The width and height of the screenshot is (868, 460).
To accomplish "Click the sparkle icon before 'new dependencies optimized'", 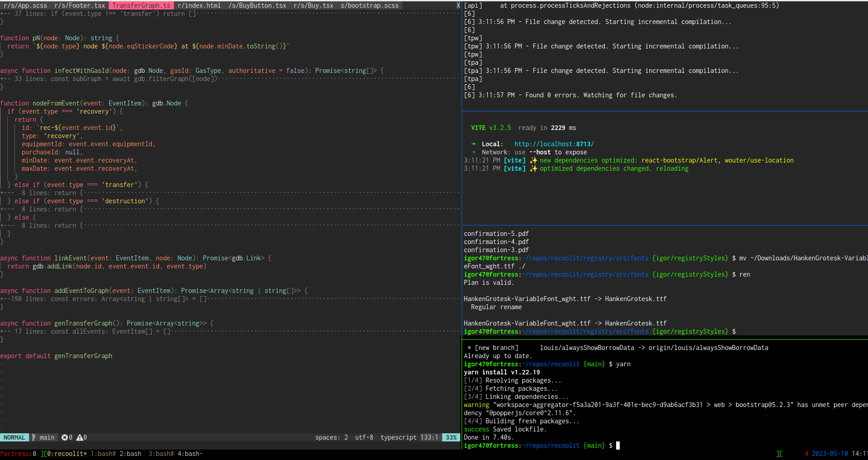I will coord(533,160).
